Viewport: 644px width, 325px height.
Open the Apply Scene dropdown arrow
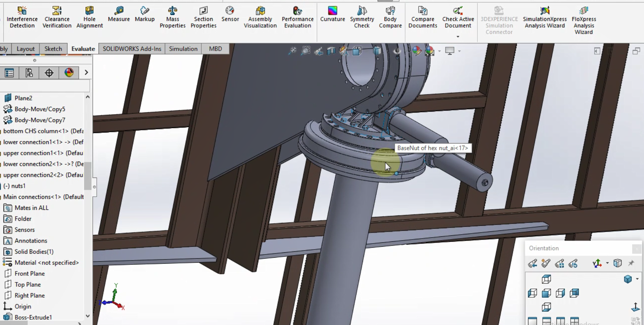pyautogui.click(x=439, y=51)
